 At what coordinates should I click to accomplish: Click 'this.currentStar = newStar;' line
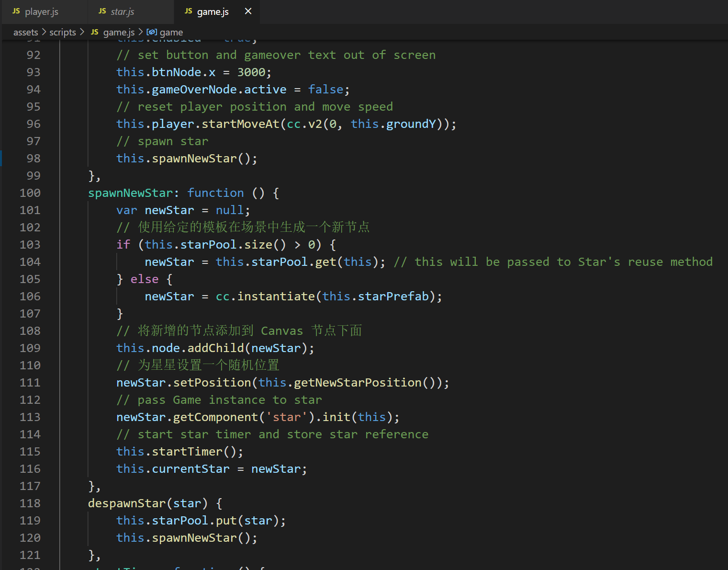click(212, 469)
